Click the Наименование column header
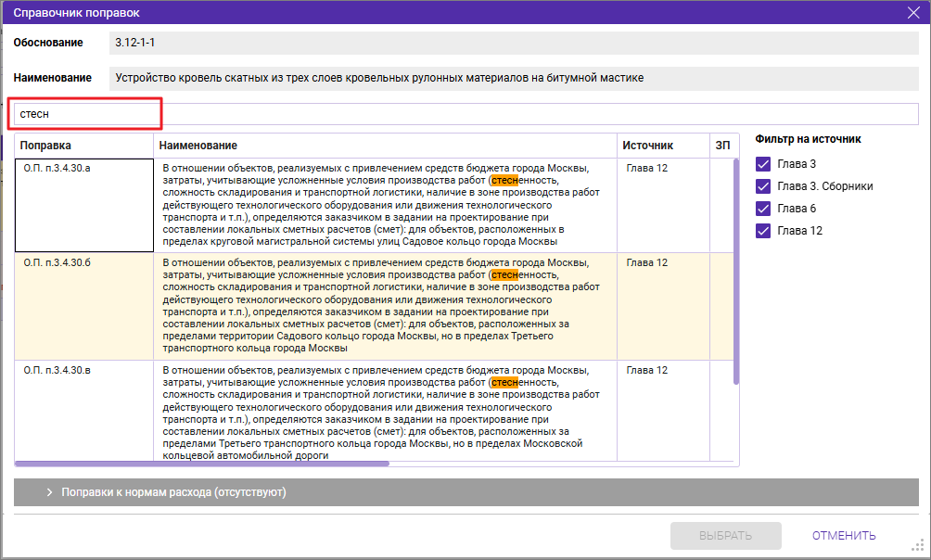The image size is (931, 560). pyautogui.click(x=384, y=146)
